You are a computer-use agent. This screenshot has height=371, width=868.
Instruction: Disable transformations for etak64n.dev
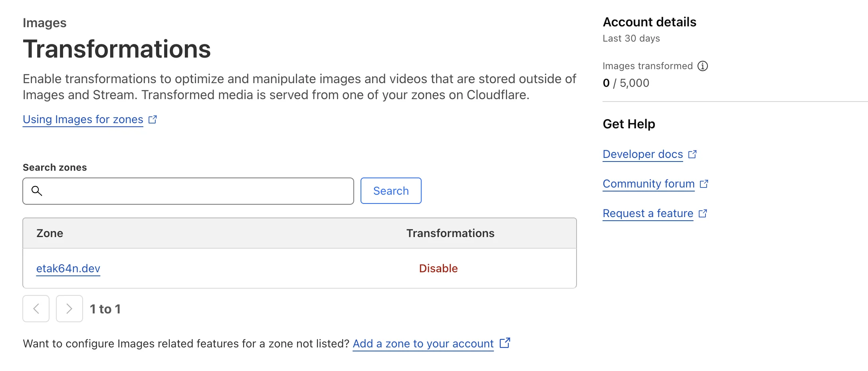[x=438, y=268]
